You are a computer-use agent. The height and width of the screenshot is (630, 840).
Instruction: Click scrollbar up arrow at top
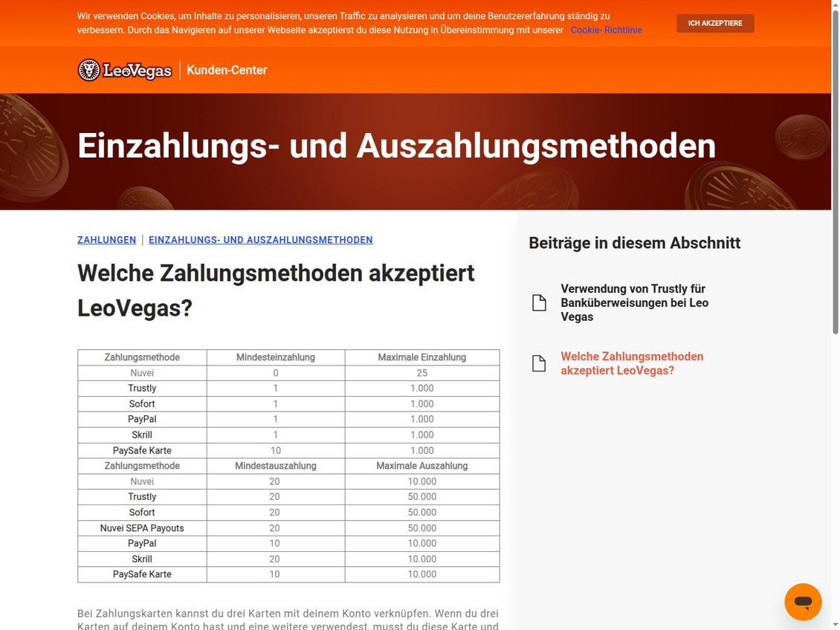836,4
